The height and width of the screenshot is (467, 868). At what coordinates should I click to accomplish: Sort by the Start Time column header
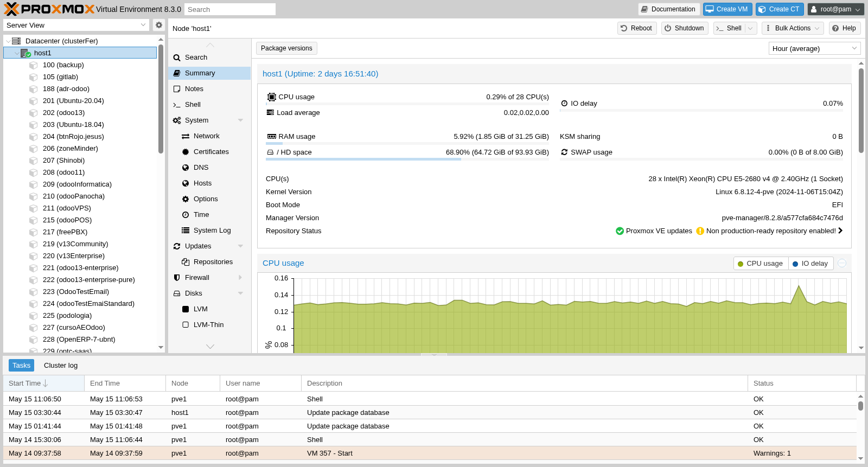pos(43,383)
